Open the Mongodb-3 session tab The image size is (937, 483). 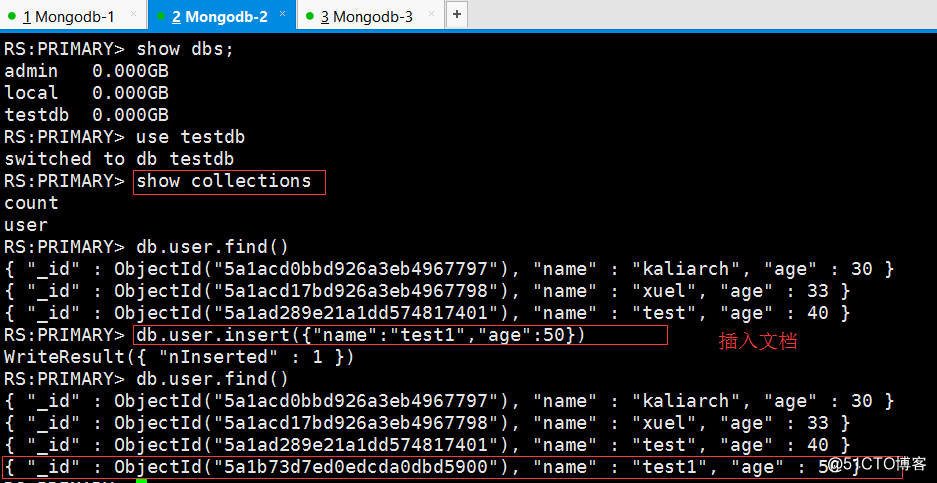click(x=370, y=16)
